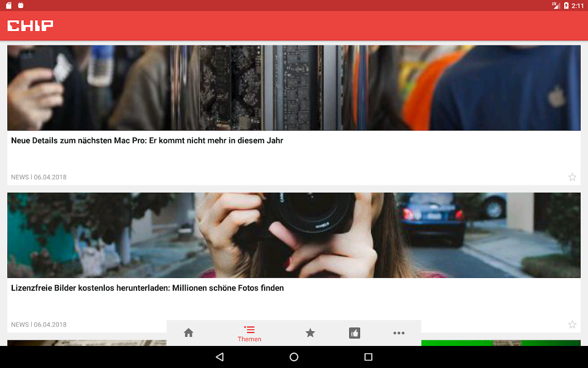Tap the battery icon in status bar

566,6
